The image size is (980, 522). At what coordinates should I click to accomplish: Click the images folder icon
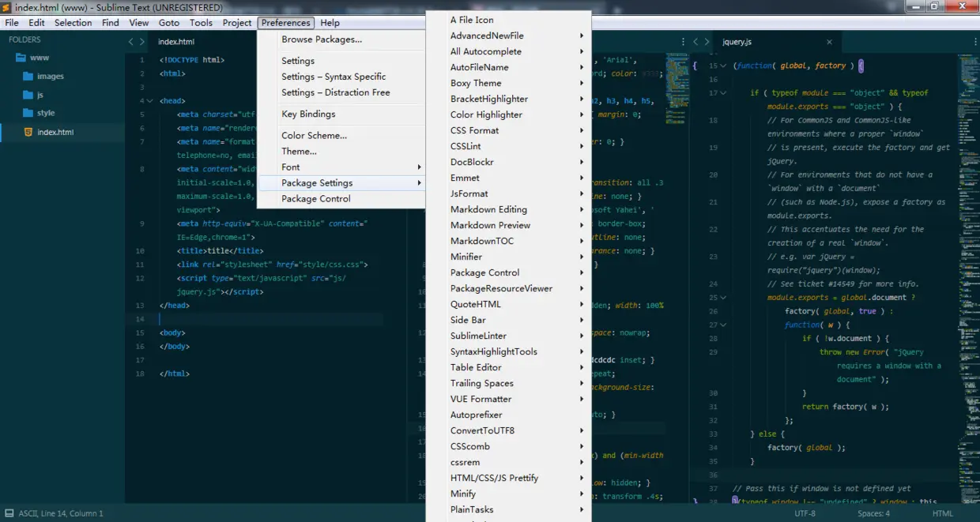(x=28, y=77)
